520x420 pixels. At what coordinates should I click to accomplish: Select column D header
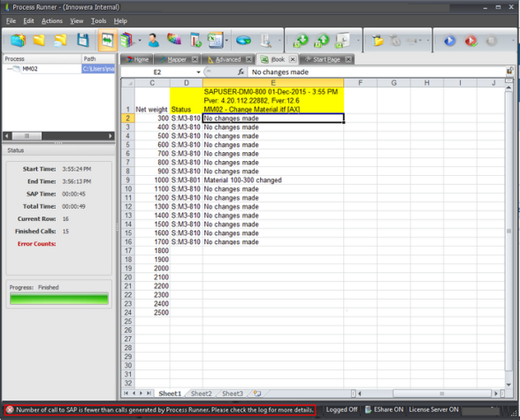[187, 83]
